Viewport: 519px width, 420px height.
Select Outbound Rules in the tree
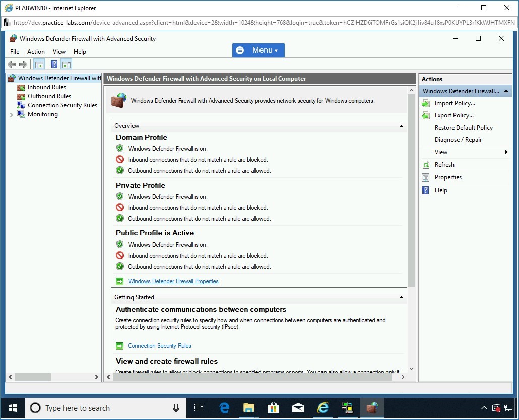(49, 96)
